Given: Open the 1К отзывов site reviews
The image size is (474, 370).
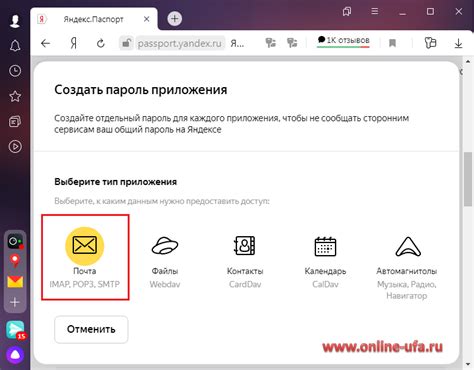Looking at the screenshot, I should point(343,41).
